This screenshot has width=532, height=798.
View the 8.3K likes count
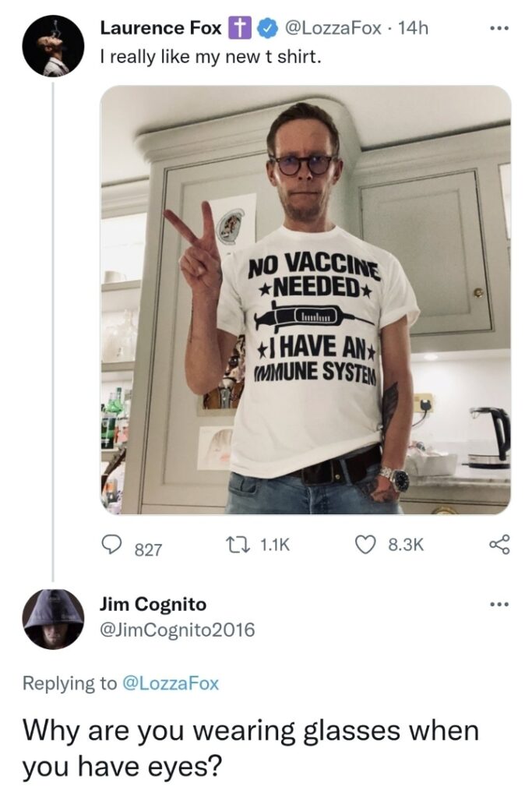[406, 545]
